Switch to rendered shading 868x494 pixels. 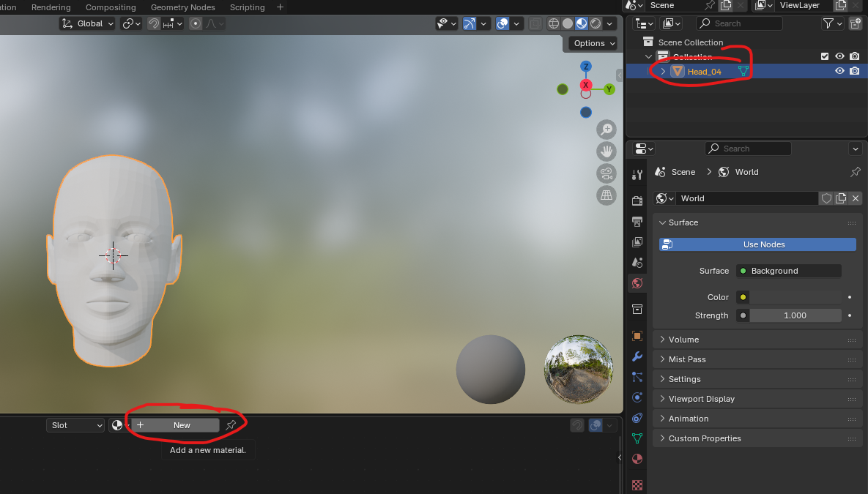tap(596, 24)
